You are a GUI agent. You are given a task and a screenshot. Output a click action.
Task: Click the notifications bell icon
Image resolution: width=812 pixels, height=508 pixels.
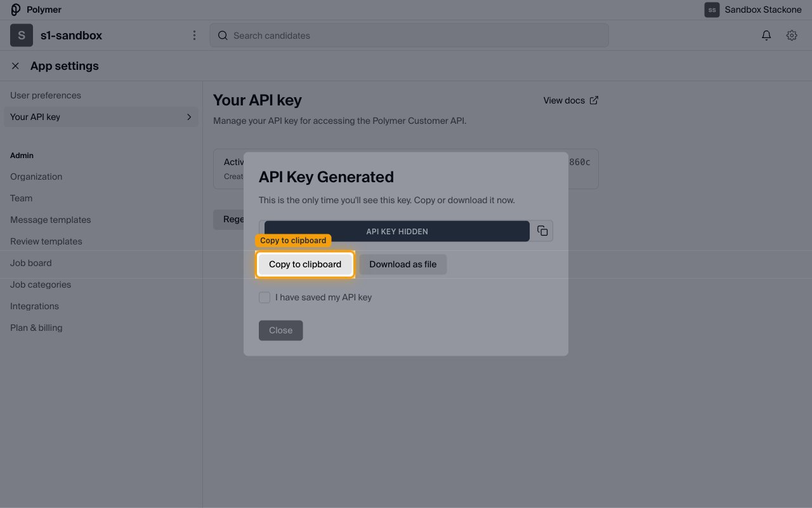[x=766, y=36]
